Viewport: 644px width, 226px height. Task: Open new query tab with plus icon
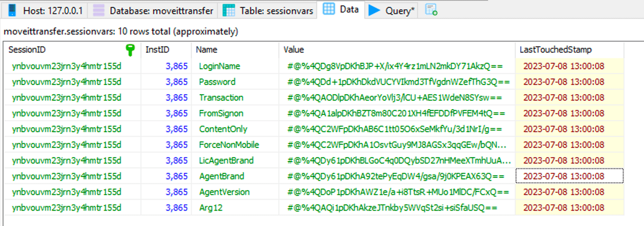[431, 10]
